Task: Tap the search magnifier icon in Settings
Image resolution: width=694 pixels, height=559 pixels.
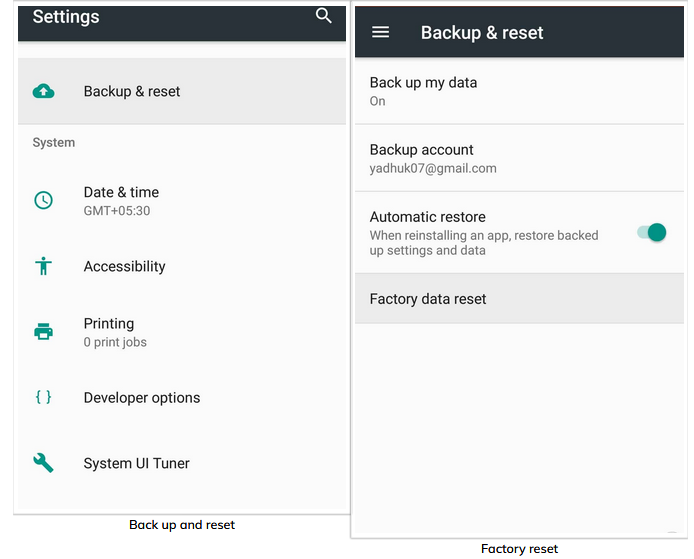Action: 323,16
